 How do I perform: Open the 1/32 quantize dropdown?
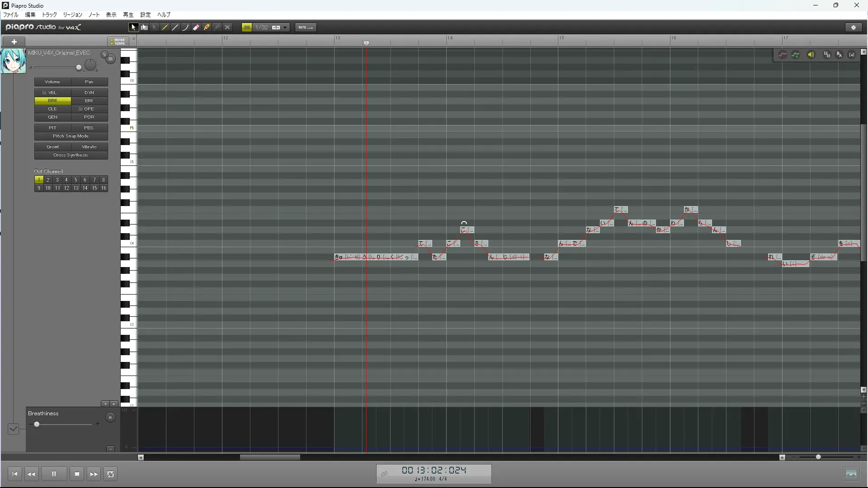coord(285,28)
